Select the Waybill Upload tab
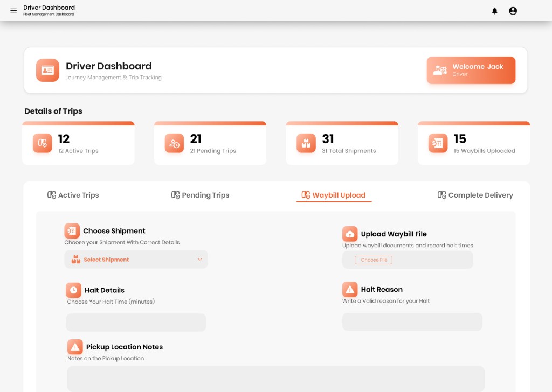This screenshot has width=552, height=392. tap(334, 195)
